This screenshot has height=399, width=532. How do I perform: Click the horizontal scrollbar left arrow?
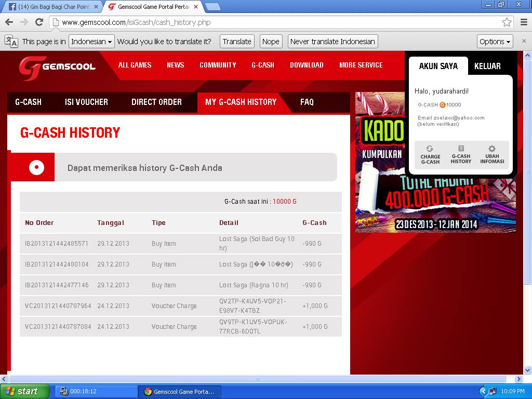pos(4,379)
